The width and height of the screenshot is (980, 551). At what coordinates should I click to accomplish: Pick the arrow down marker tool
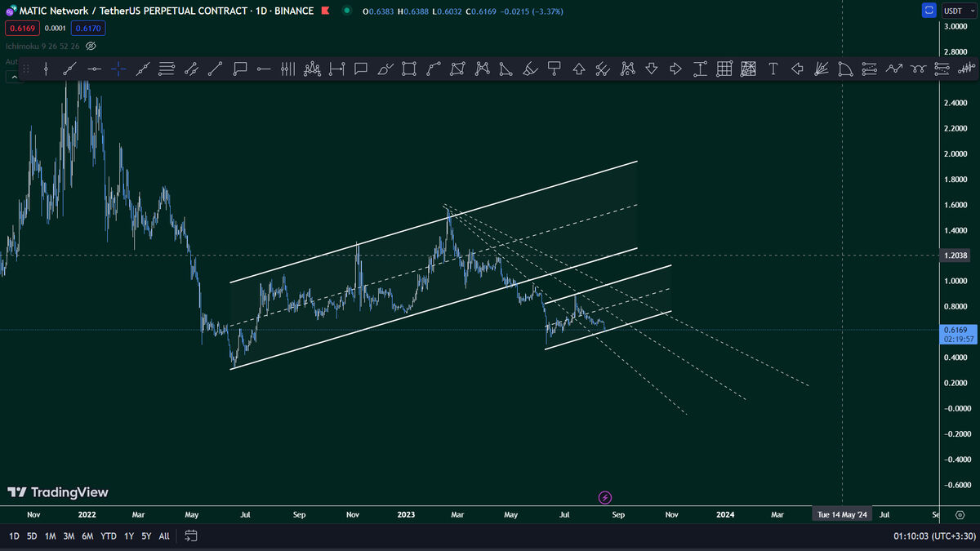pyautogui.click(x=651, y=69)
